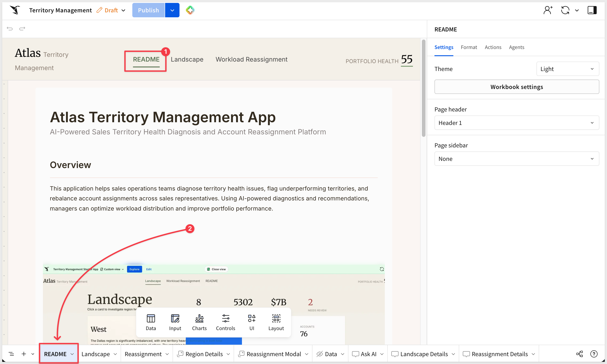Screen dimensions: 607x364
Task: Click the Atlas Territory Management App heading
Action: click(163, 117)
